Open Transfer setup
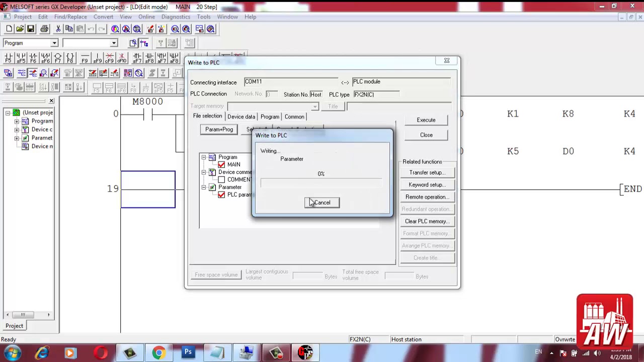 [x=427, y=172]
